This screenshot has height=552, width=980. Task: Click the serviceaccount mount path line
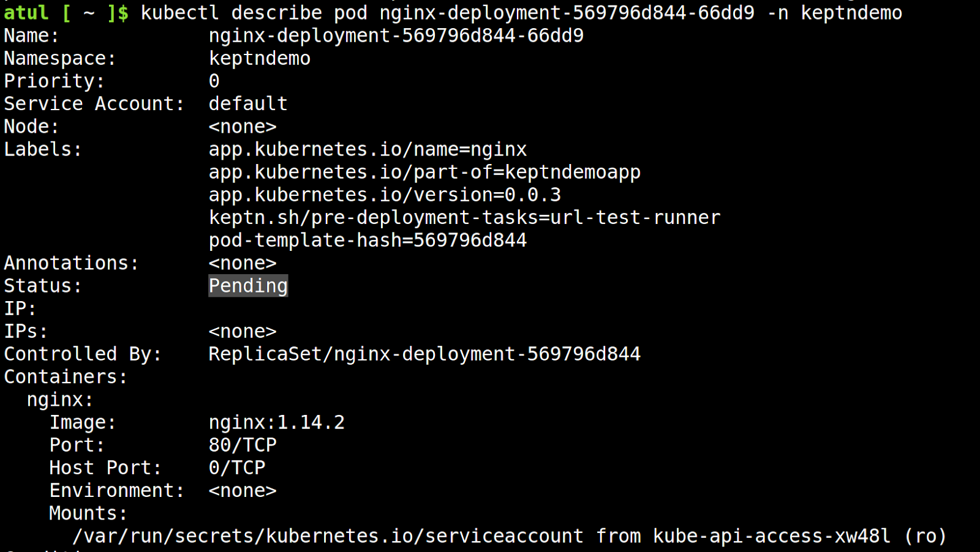pyautogui.click(x=510, y=536)
